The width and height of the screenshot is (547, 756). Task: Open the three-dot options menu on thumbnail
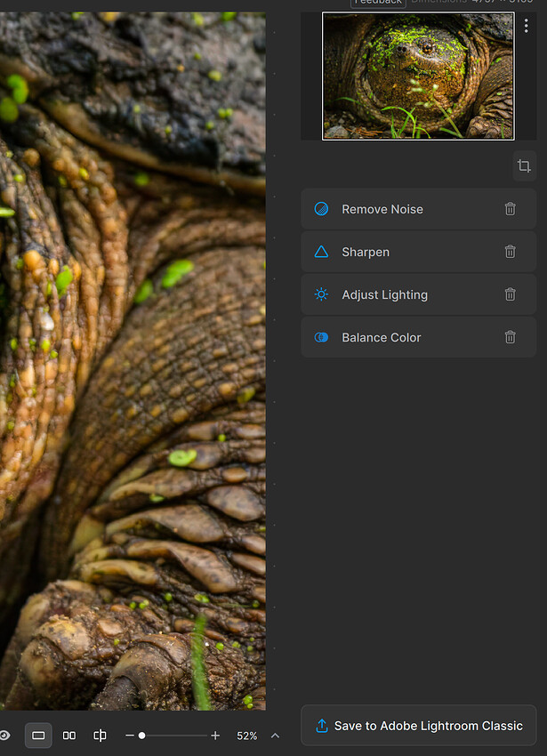[x=526, y=26]
